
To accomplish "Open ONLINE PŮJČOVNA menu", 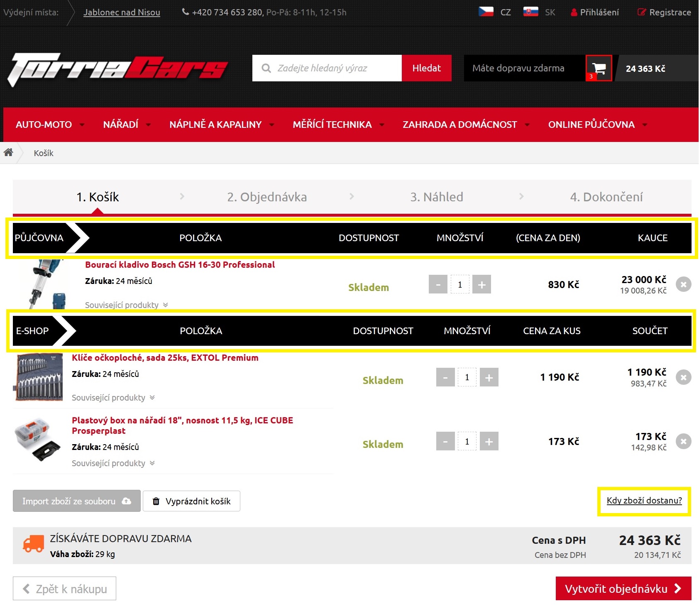I will 598,125.
